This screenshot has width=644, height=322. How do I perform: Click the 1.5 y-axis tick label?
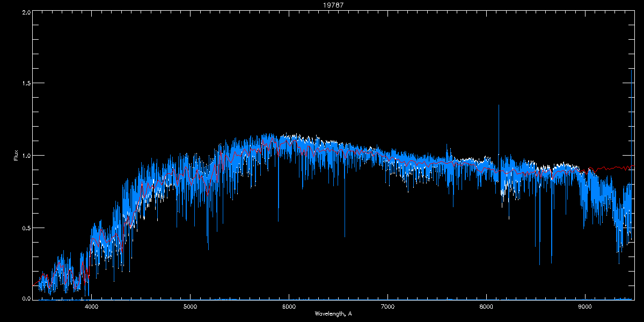(x=25, y=83)
